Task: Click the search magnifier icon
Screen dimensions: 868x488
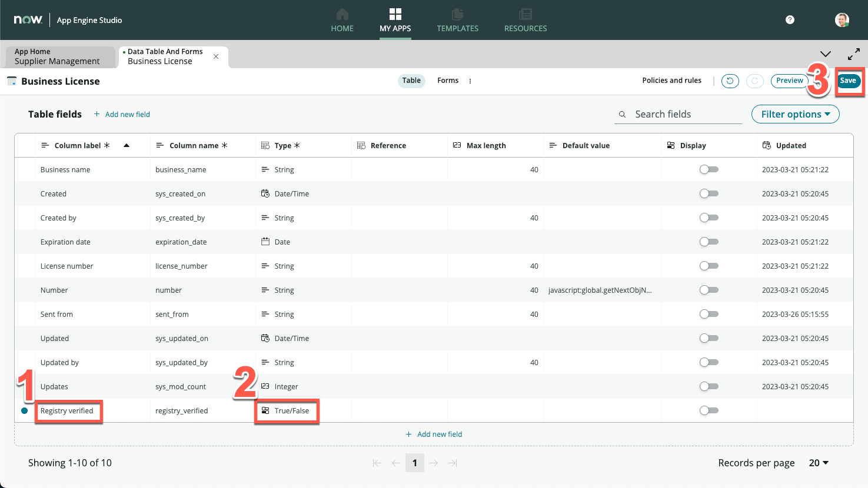Action: (622, 115)
